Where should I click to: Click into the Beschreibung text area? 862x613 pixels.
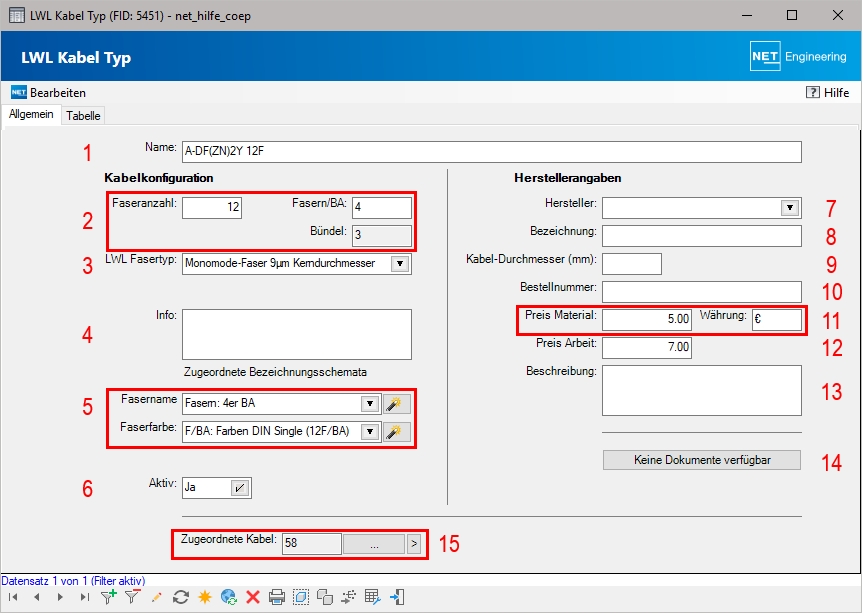pyautogui.click(x=701, y=390)
